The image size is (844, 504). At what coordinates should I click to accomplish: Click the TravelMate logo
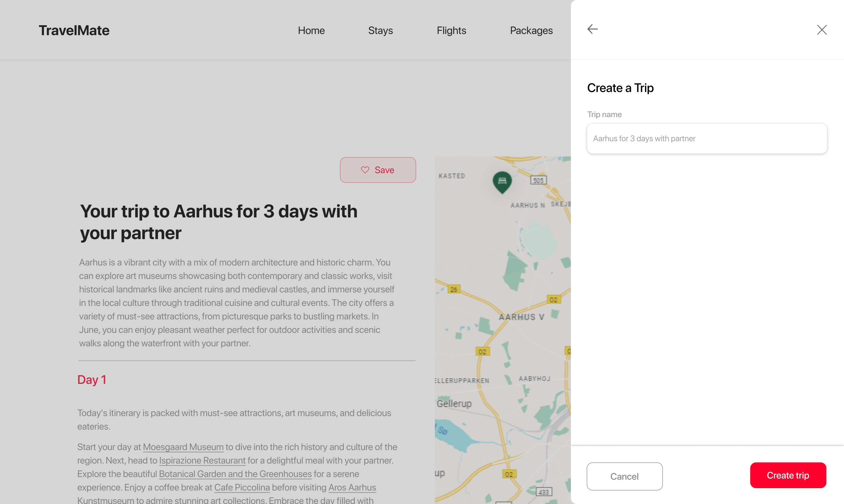[x=74, y=30]
